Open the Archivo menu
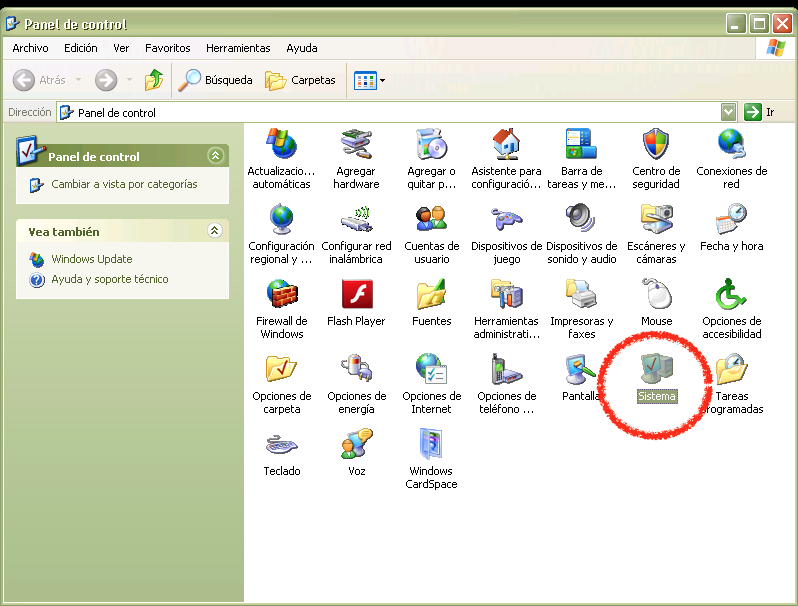Viewport: 798px width, 606px height. point(31,48)
